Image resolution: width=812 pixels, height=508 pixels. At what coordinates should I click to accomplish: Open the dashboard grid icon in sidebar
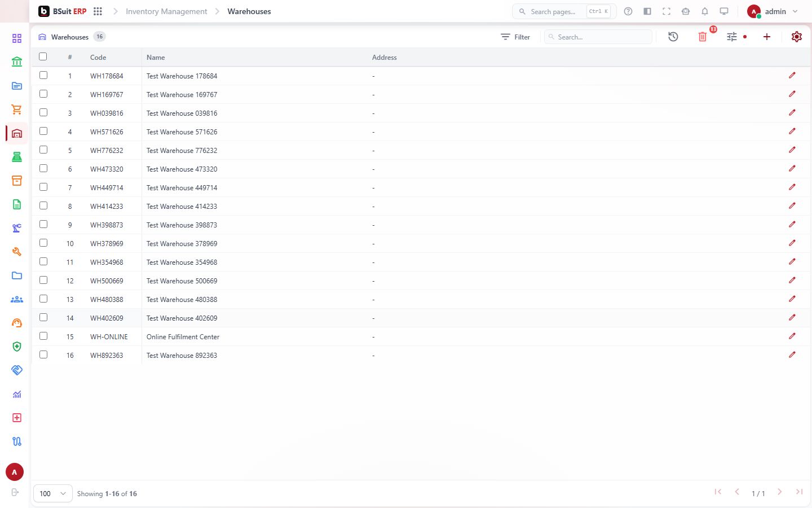coord(17,38)
